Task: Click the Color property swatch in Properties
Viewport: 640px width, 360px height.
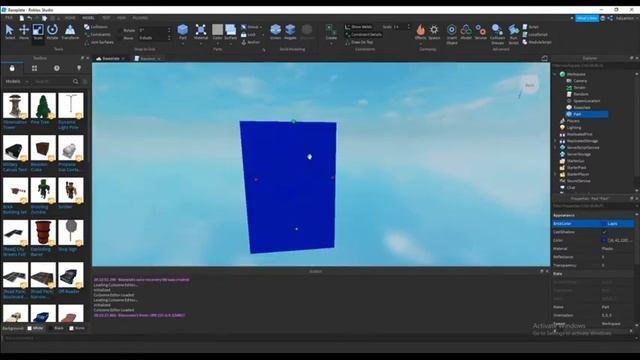Action: [x=604, y=240]
